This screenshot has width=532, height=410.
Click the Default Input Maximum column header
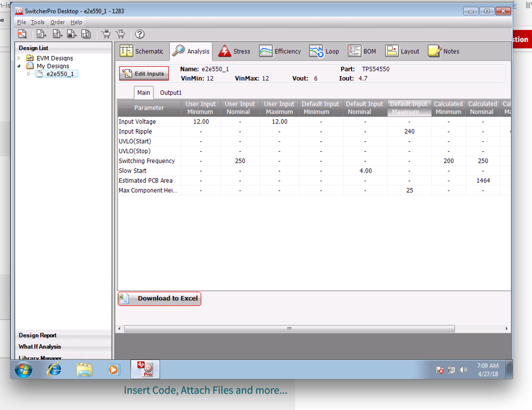(409, 108)
